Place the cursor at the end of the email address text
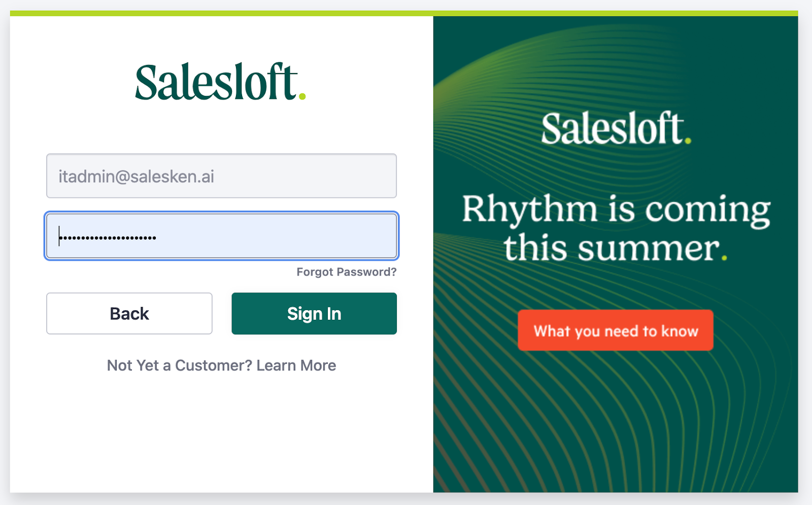Image resolution: width=812 pixels, height=505 pixels. [215, 176]
